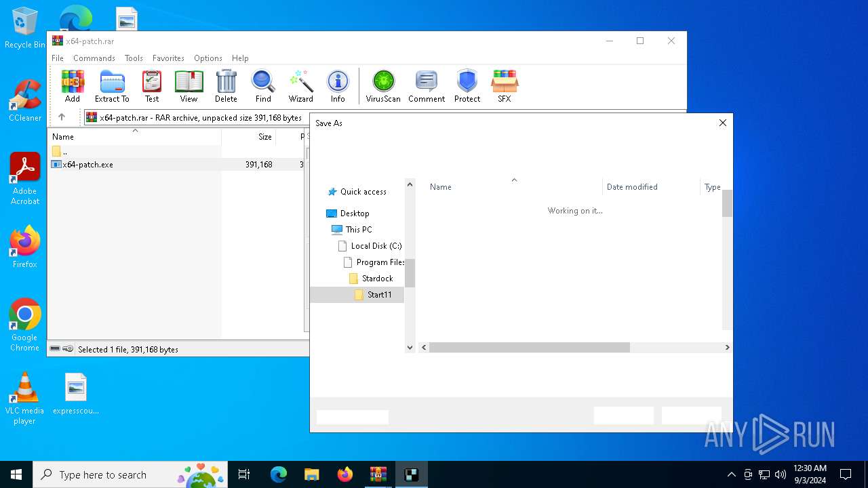Sort WinRAR list by Name column
The height and width of the screenshot is (488, 868).
(134, 136)
